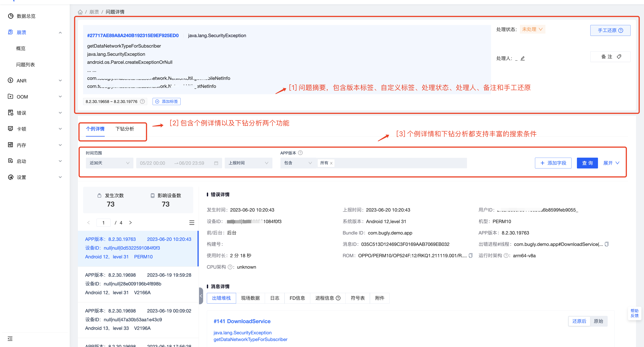Select the FD信息 tab
Viewport: 644px width, 347px height.
(x=297, y=298)
